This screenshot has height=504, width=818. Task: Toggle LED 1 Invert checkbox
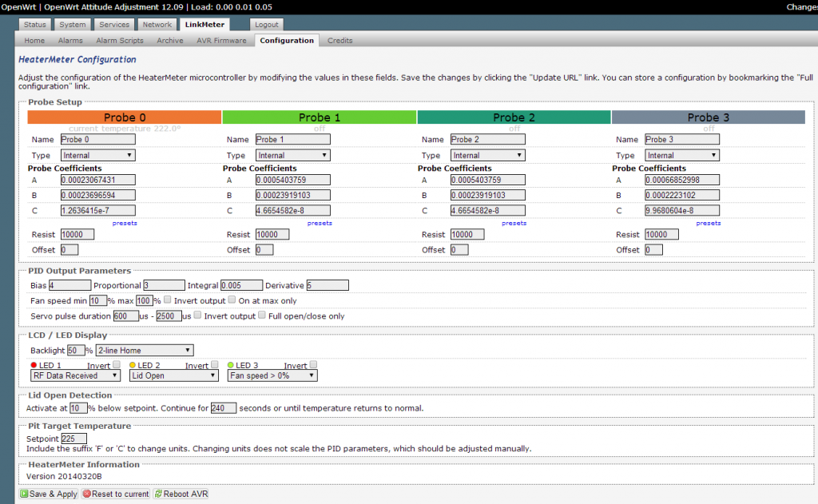[x=117, y=365]
